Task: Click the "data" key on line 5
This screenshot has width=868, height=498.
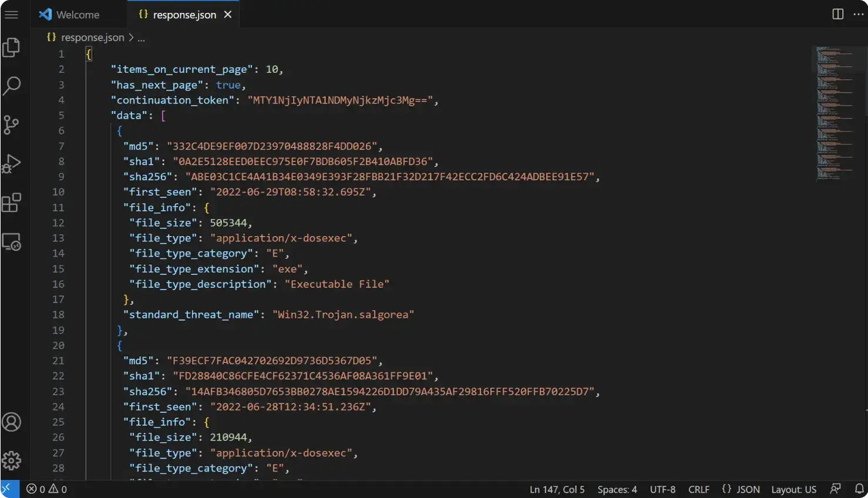Action: (x=129, y=115)
